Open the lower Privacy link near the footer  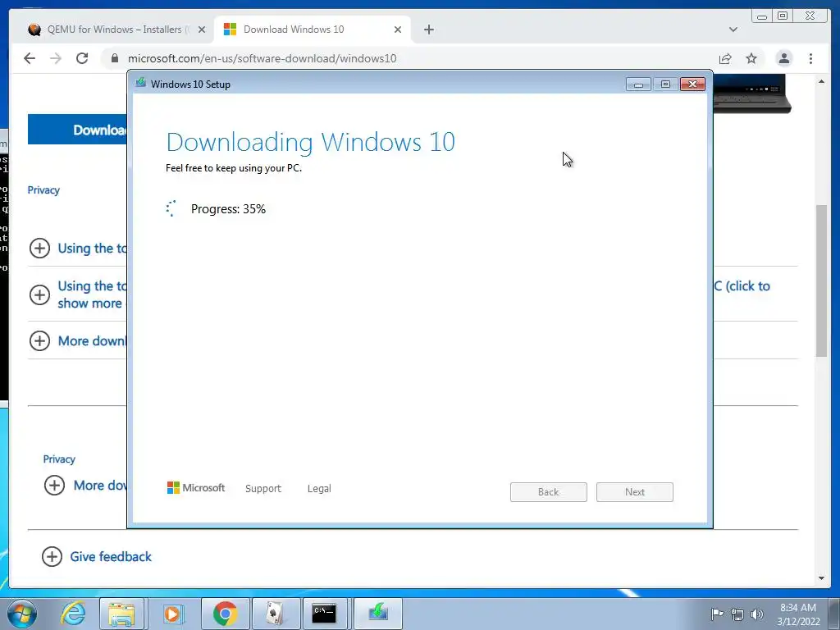[59, 459]
